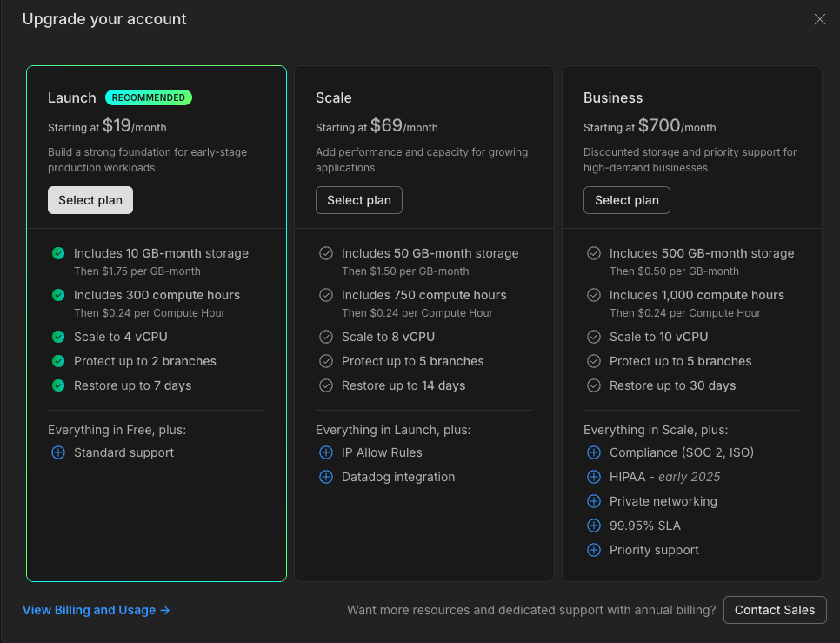Click "Restore up to 14 days" text
The height and width of the screenshot is (643, 840).
[403, 385]
